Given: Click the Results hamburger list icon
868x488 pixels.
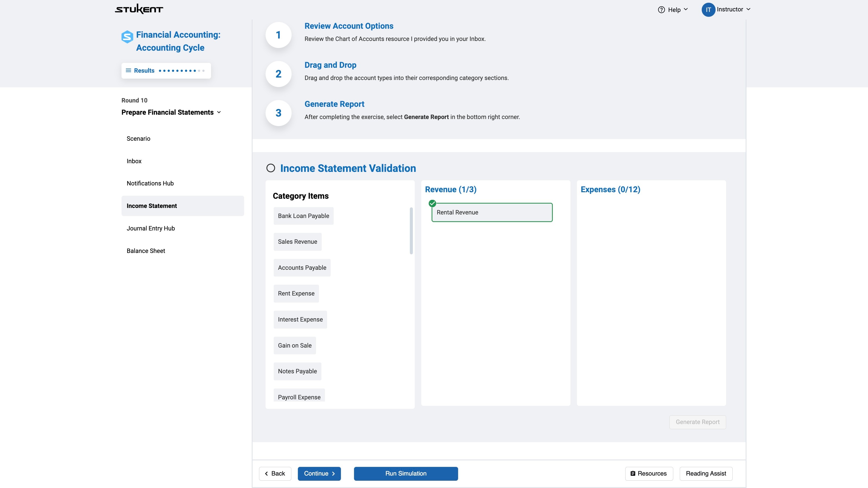Looking at the screenshot, I should coord(128,70).
